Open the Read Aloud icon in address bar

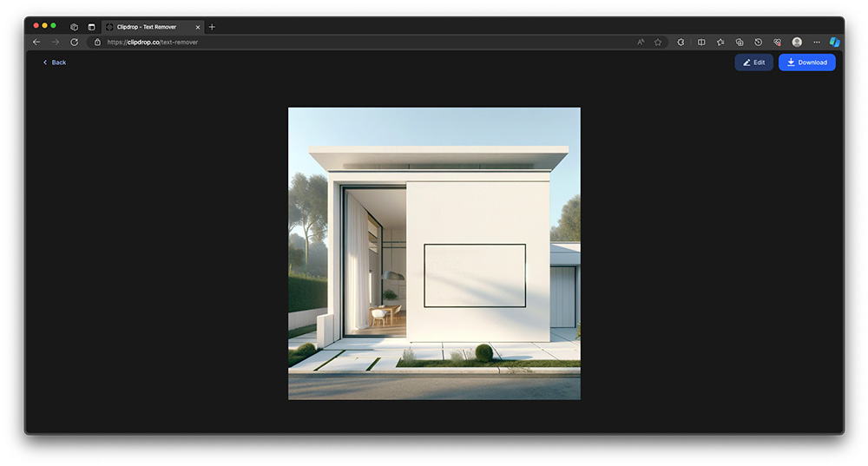click(641, 42)
